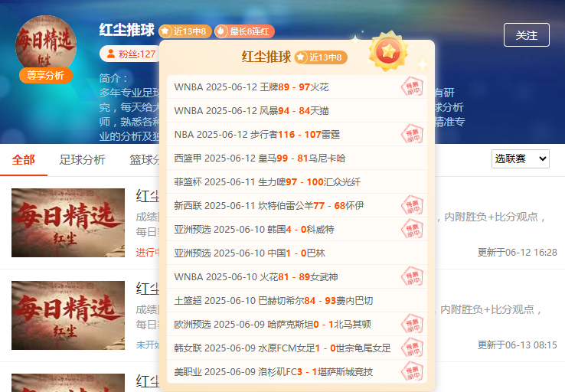Select row 欧洲预选 哈萨克斯坦0 - 1北马其顿
The image size is (565, 392).
click(297, 325)
